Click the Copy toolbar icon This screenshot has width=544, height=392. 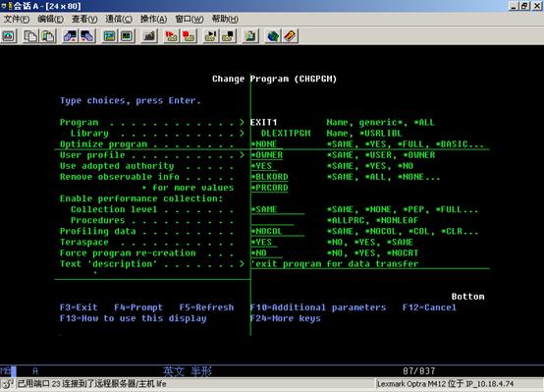[30, 36]
